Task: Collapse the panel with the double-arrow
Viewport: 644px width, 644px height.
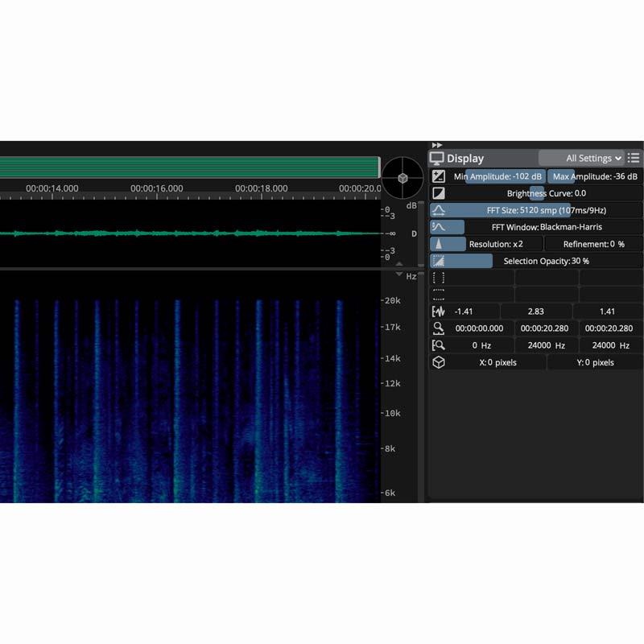Action: coord(437,145)
